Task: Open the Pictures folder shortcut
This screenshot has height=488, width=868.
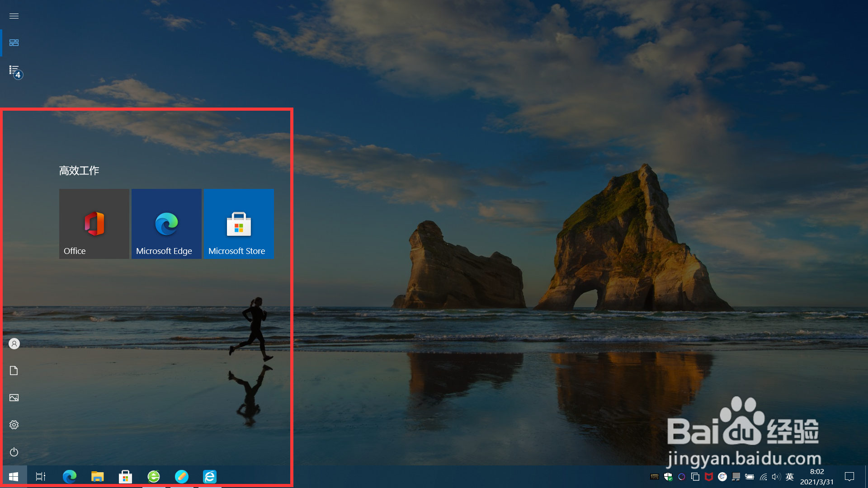Action: click(14, 398)
